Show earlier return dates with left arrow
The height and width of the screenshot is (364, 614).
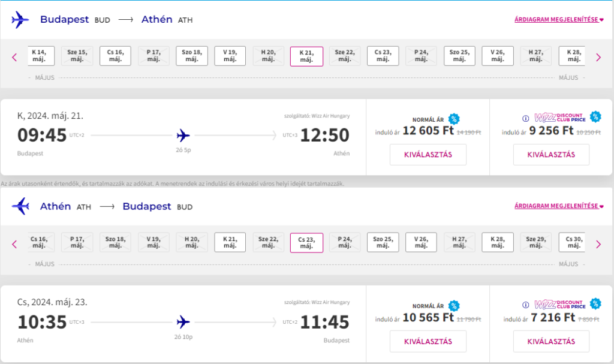[14, 244]
